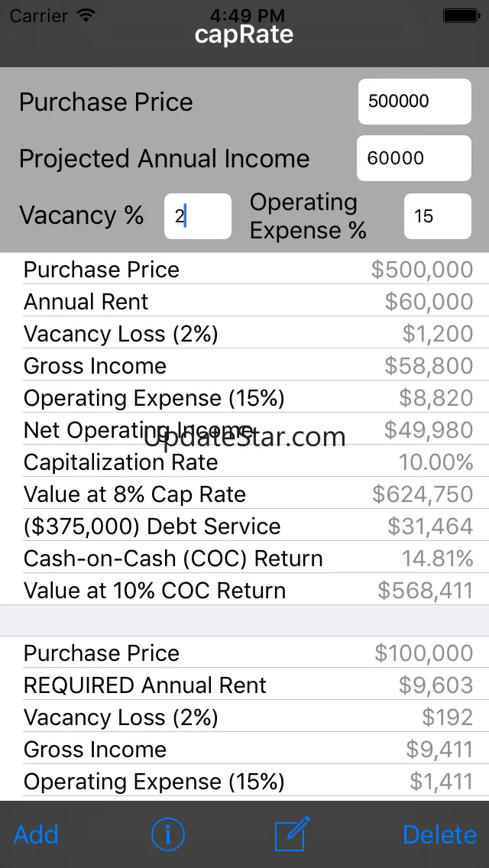This screenshot has width=489, height=868.
Task: Tap the Wi-Fi status icon
Action: coord(86,15)
